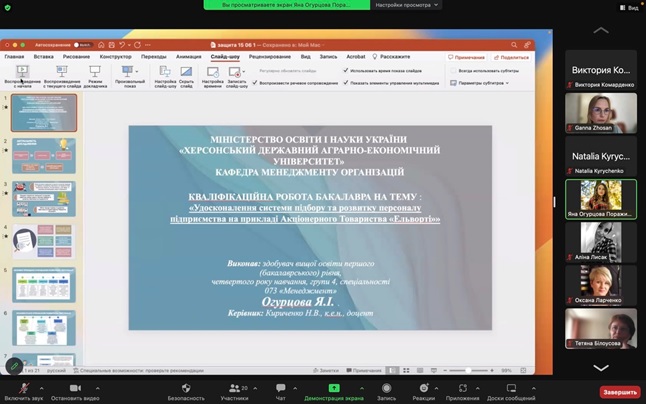Open the Вставка ribbon tab

(44, 56)
